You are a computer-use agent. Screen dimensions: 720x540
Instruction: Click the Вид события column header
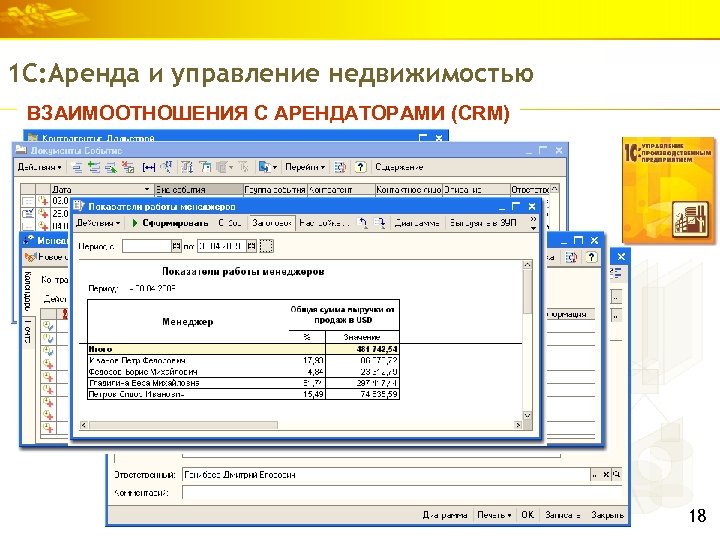click(x=198, y=190)
